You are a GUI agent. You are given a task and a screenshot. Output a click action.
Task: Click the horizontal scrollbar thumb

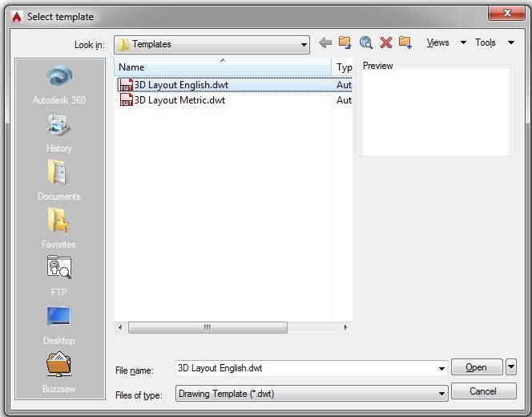(208, 328)
